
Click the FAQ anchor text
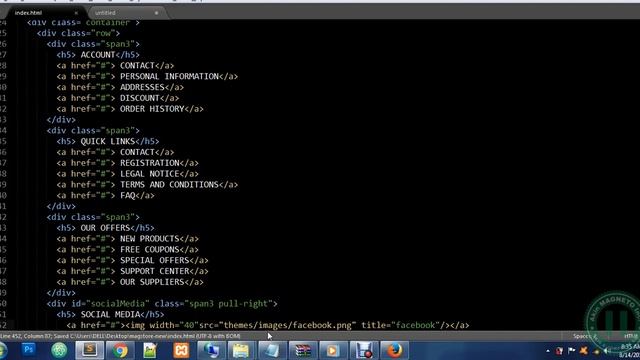[127, 196]
